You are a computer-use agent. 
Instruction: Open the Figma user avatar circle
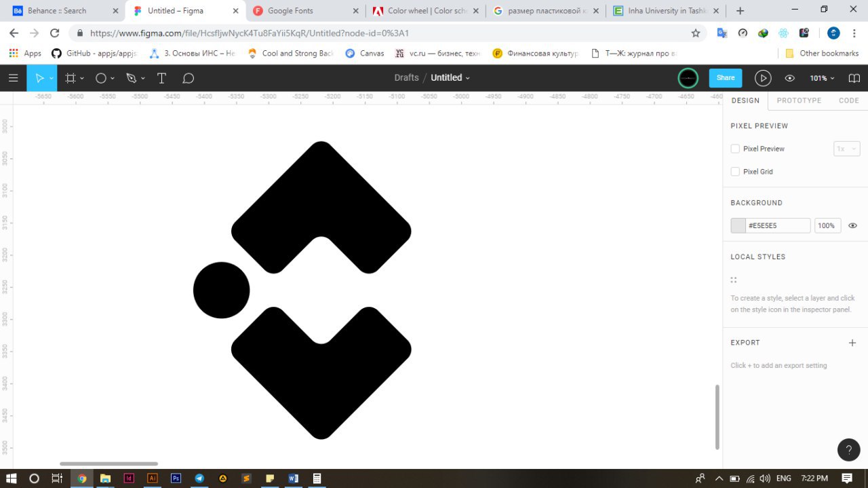point(688,78)
